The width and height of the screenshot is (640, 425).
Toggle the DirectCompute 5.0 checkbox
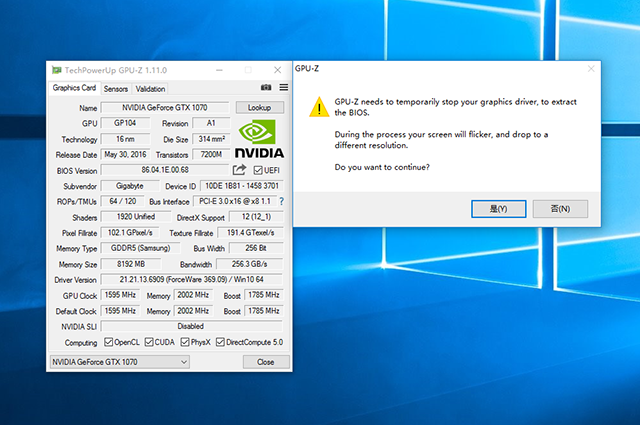[220, 342]
